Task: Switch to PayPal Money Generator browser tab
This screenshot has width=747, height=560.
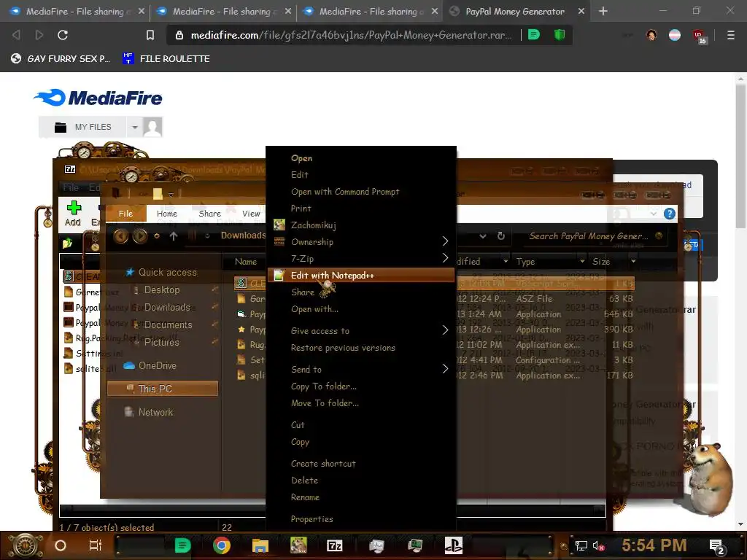Action: click(514, 11)
